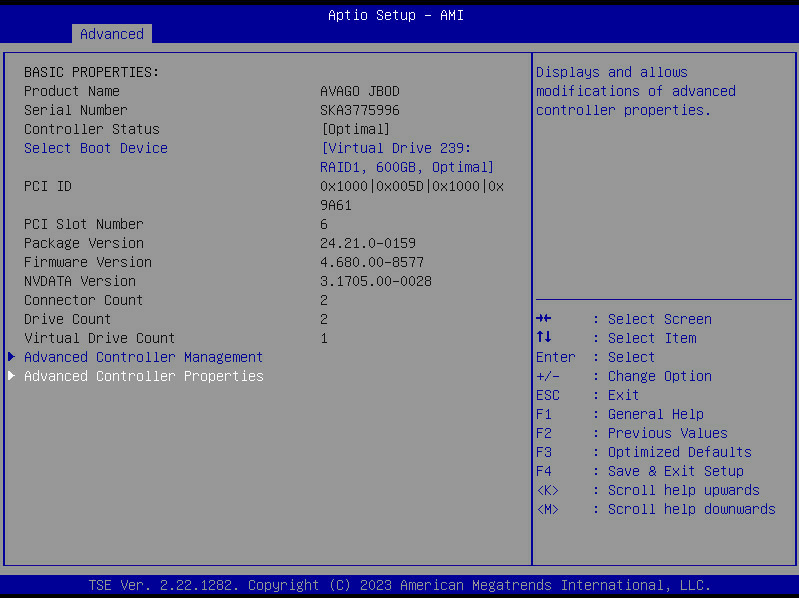
Task: Click the [Optimal] status value
Action: 355,129
